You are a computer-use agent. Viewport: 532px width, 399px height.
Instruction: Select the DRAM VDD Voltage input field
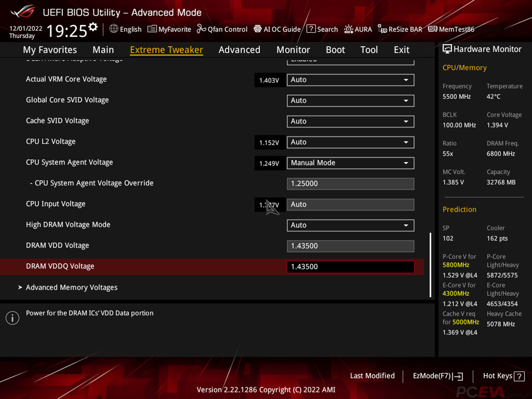[350, 246]
